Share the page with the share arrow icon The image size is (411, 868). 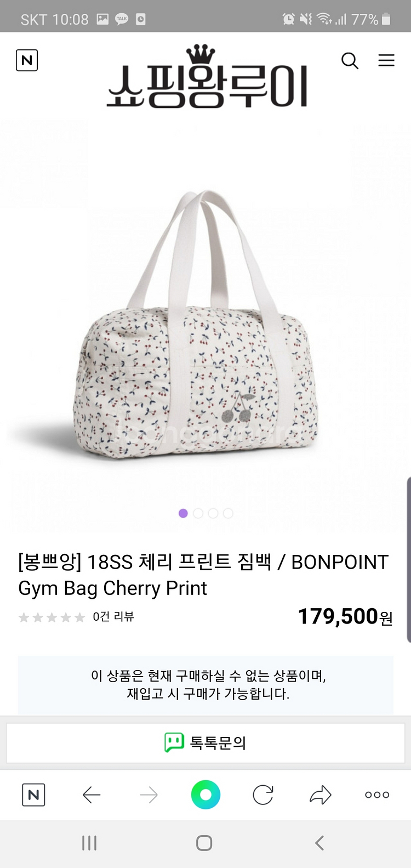click(x=321, y=795)
